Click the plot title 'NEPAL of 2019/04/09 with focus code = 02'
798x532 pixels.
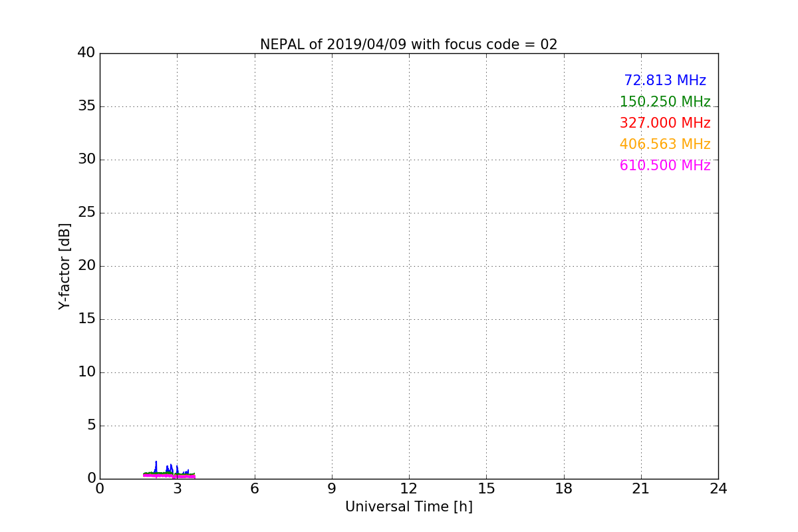(x=408, y=45)
